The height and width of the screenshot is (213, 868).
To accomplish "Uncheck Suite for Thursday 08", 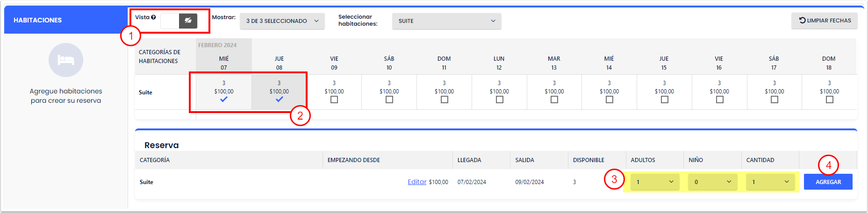I will coord(279,99).
